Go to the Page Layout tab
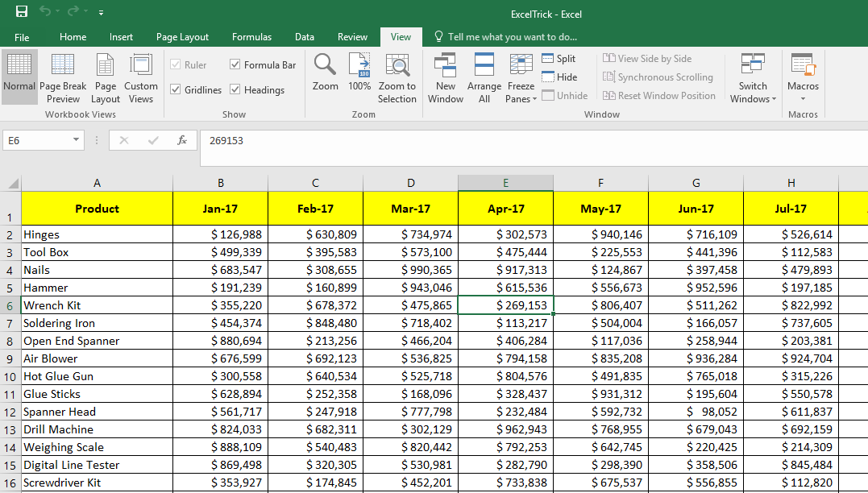 tap(182, 37)
